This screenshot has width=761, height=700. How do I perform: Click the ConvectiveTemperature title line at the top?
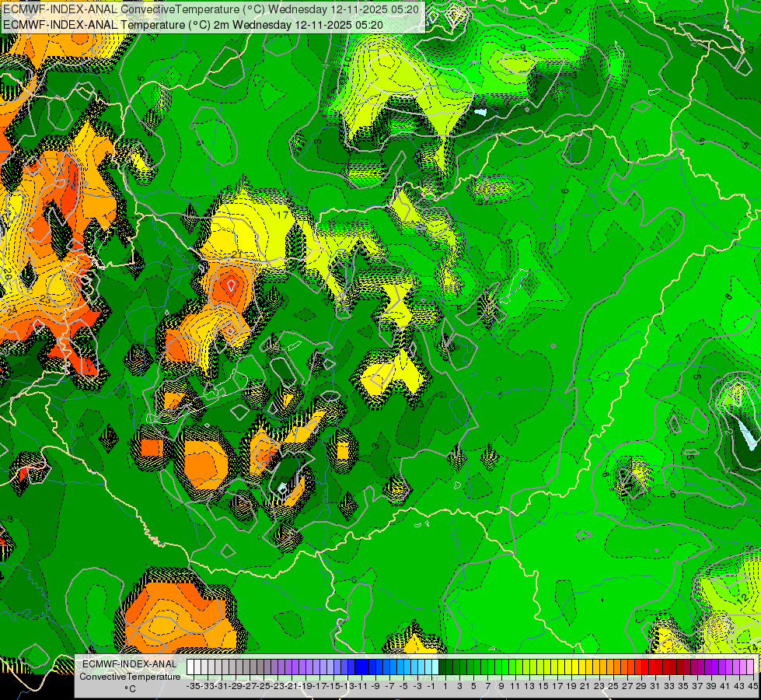211,9
